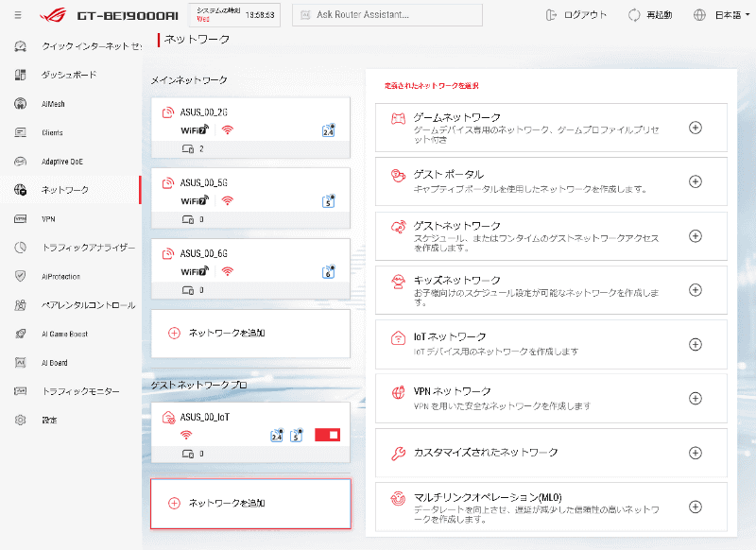Viewport: 756px width, 550px height.
Task: Click the client count icon under ASUS_00_IoT
Action: (x=188, y=454)
